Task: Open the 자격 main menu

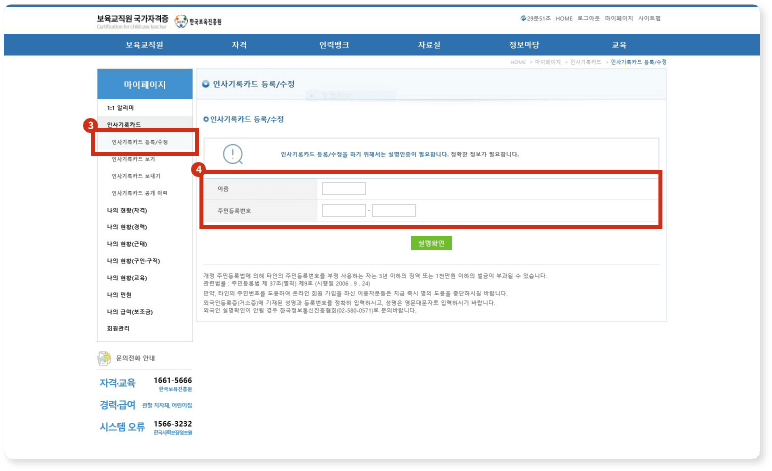Action: (x=239, y=45)
